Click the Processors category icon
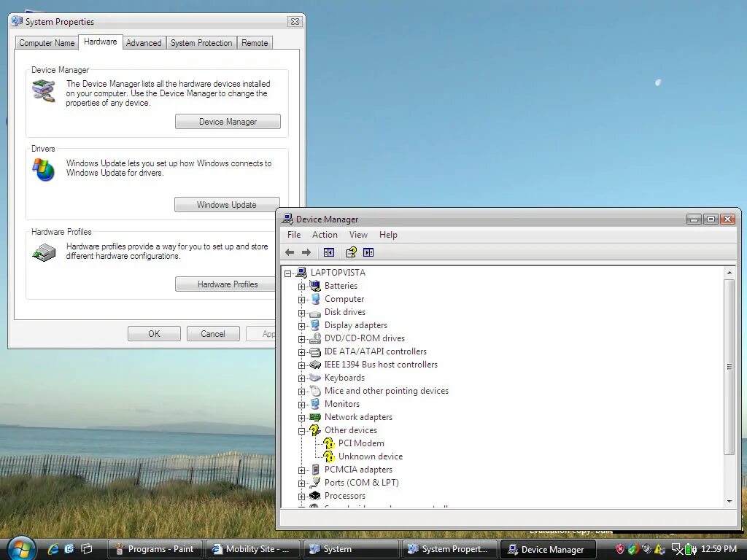This screenshot has width=747, height=560. pyautogui.click(x=315, y=496)
